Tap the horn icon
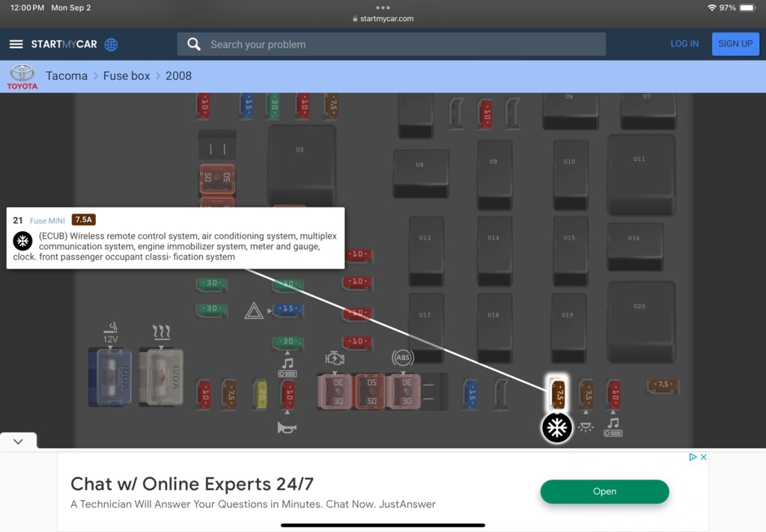The width and height of the screenshot is (766, 532). click(x=287, y=427)
